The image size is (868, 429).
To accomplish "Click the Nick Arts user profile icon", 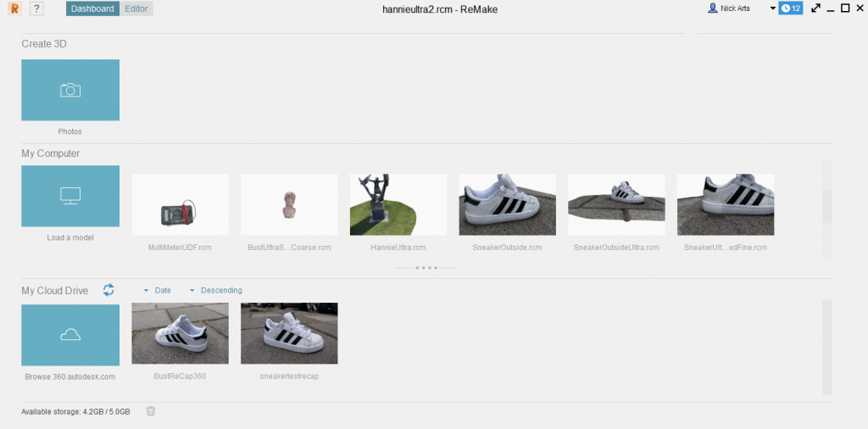I will pos(712,8).
